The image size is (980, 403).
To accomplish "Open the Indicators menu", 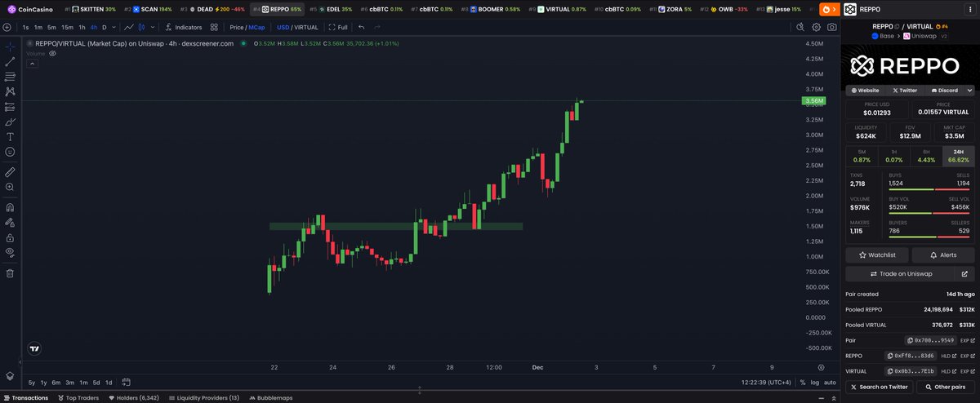I will pos(183,27).
